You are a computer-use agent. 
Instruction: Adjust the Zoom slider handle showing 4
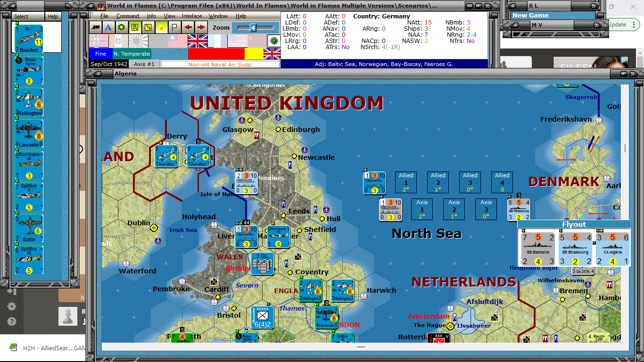[253, 28]
